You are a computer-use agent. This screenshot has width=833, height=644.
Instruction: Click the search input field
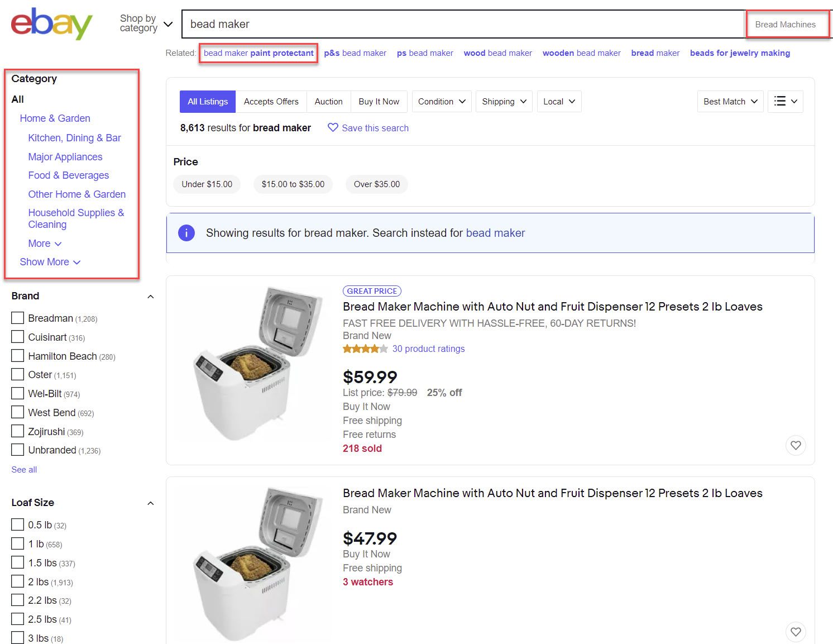pos(463,24)
